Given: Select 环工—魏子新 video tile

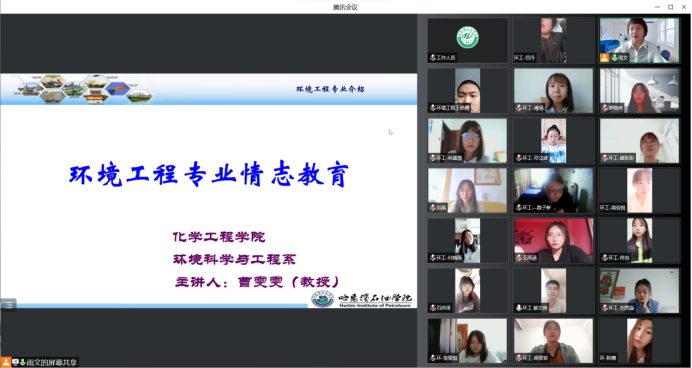Looking at the screenshot, I should pos(553,191).
